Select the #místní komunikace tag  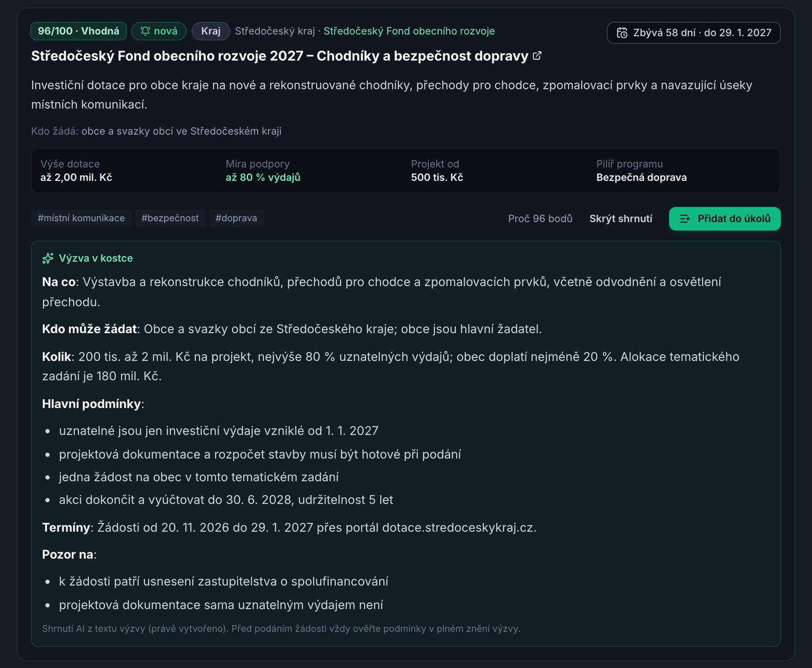[81, 218]
